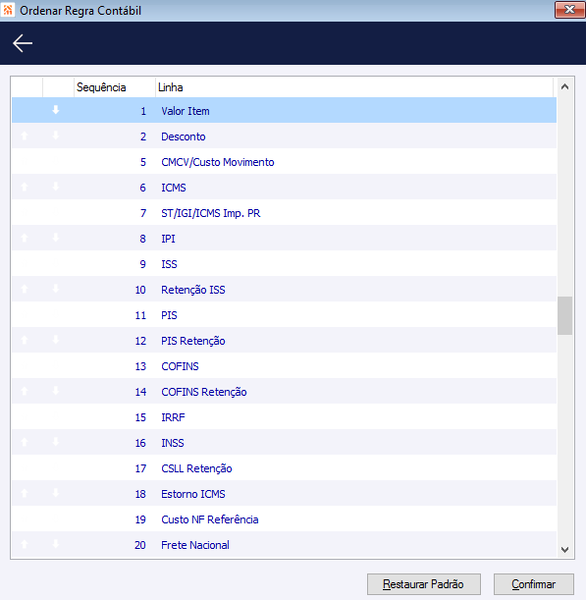The height and width of the screenshot is (600, 586).
Task: Select the COFINS Retenção row
Action: 284,391
